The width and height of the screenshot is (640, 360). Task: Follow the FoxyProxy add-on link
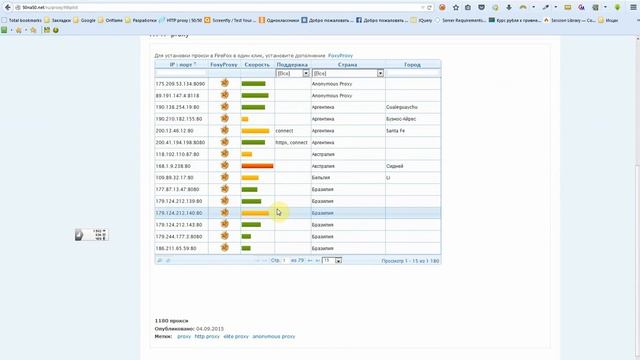coord(340,56)
